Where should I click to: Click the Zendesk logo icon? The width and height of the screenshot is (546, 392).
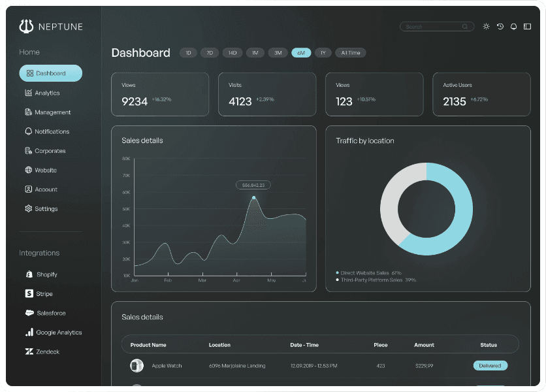(29, 351)
